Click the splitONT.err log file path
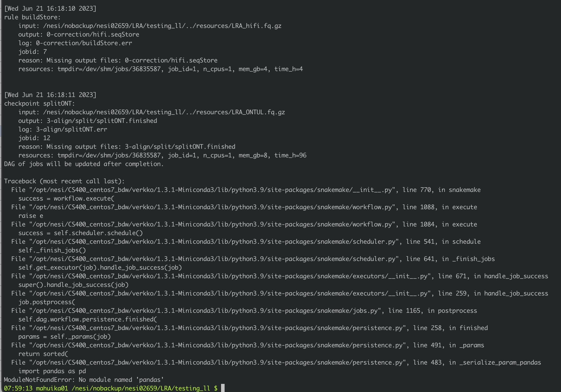Screen dimensions: 561x392 point(71,129)
